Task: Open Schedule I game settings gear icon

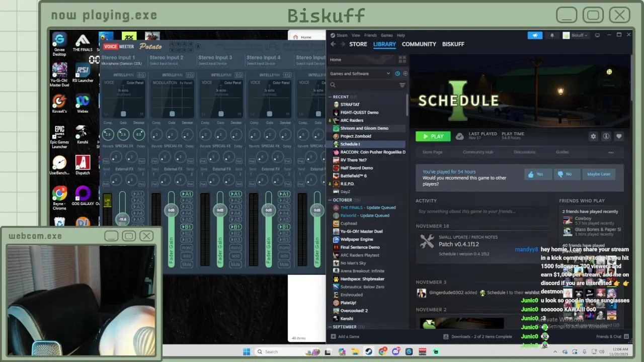Action: [x=593, y=136]
